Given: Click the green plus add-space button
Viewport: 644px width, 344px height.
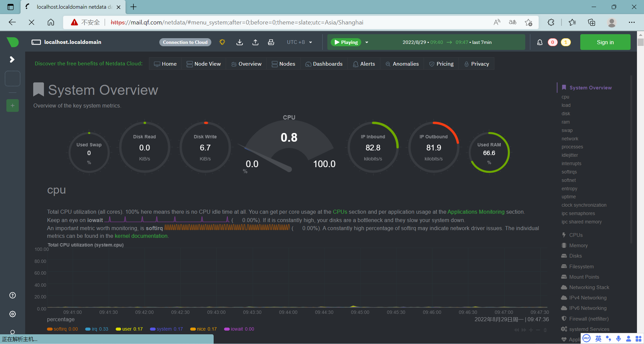Looking at the screenshot, I should pos(12,106).
